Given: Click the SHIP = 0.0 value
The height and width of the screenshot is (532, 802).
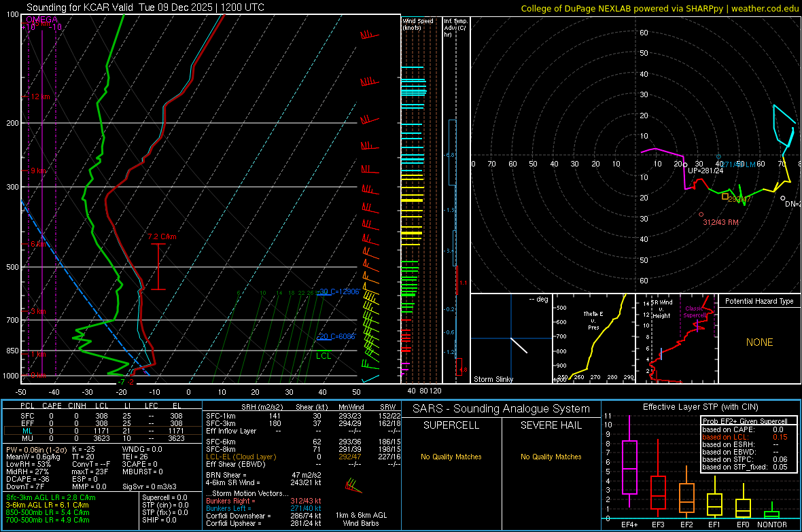Looking at the screenshot, I should coord(159,520).
